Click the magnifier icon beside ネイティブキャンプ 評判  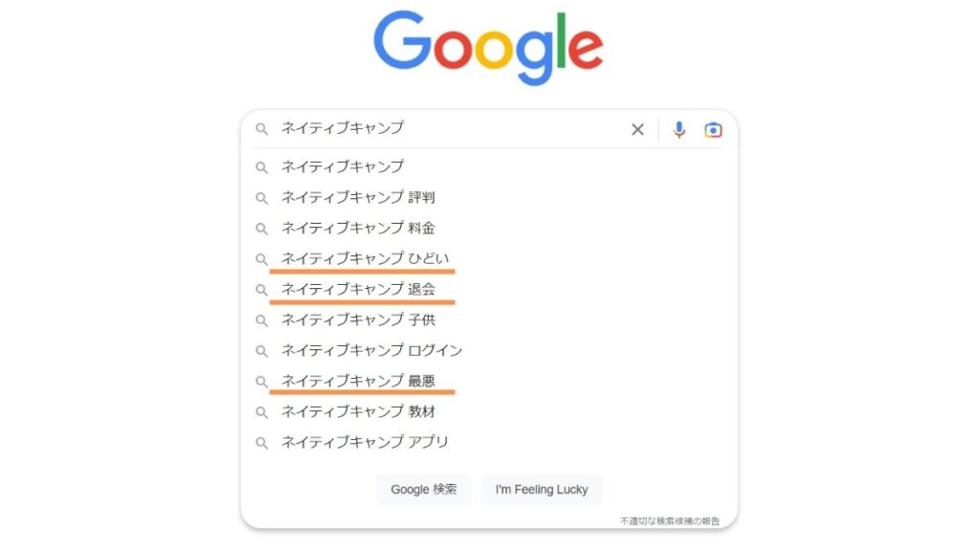[262, 198]
